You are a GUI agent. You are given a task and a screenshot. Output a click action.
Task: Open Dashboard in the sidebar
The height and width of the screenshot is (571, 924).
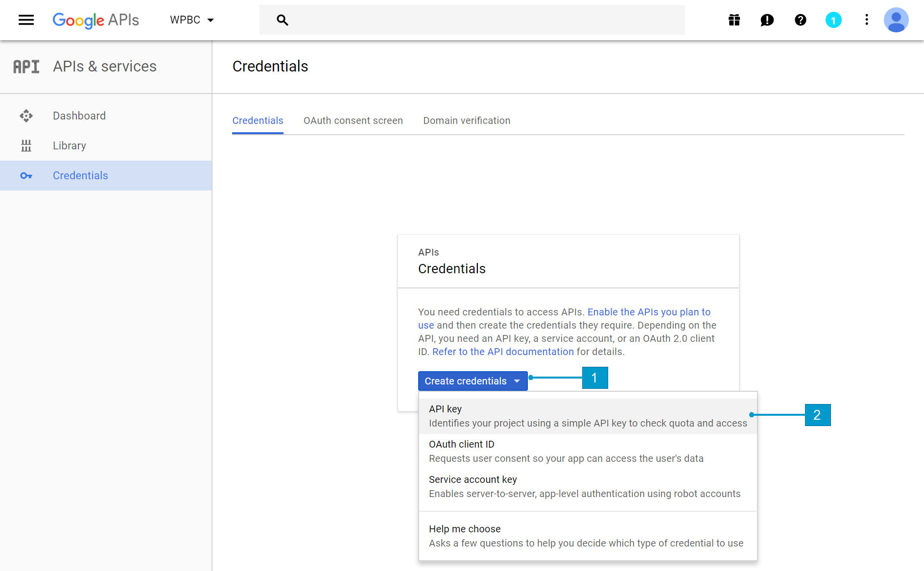click(x=79, y=116)
